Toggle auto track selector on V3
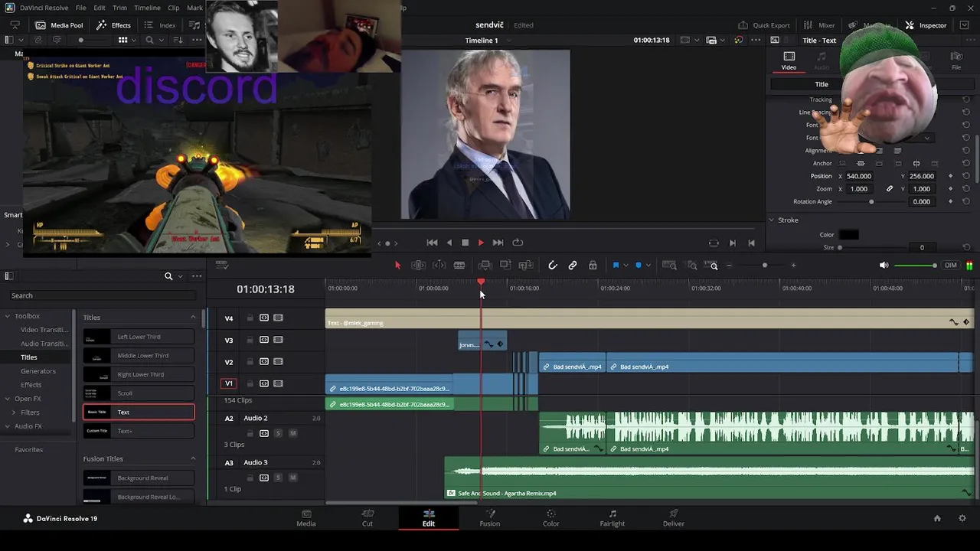 (264, 340)
